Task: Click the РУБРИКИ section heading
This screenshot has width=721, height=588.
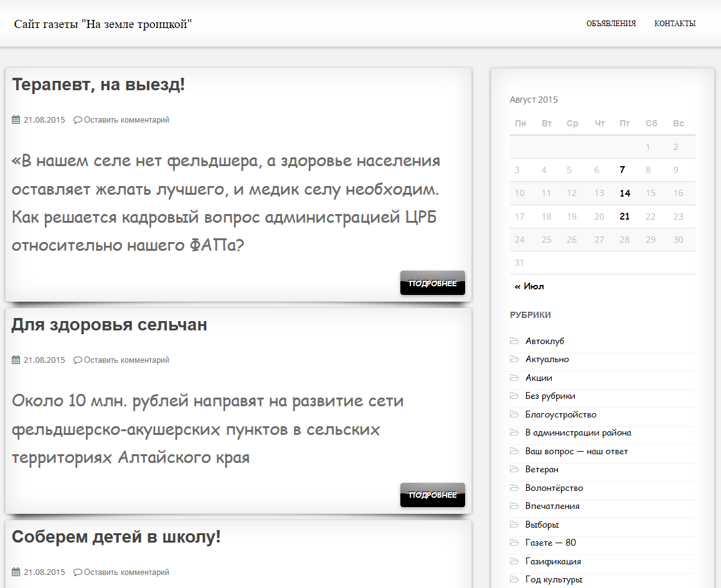Action: point(530,315)
